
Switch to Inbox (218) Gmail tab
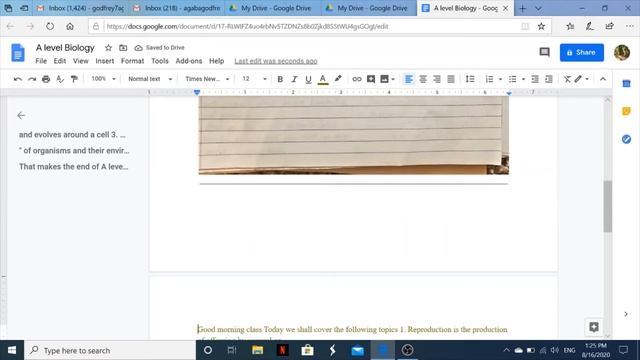[x=177, y=8]
